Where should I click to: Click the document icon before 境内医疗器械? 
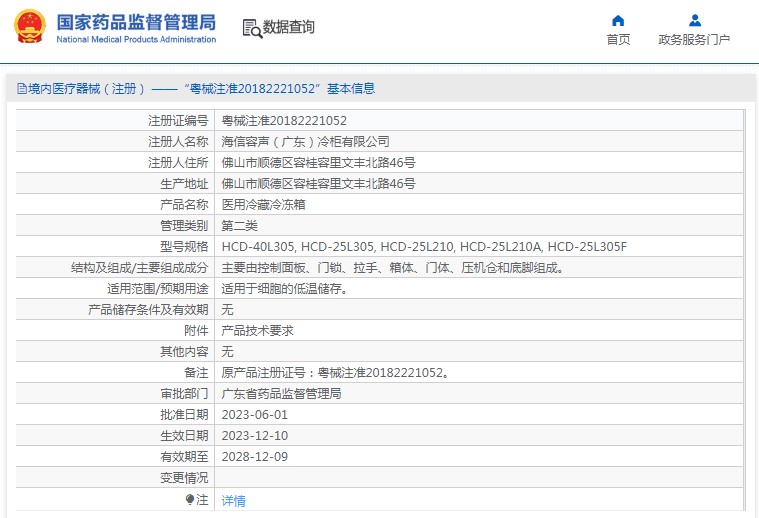tap(22, 89)
